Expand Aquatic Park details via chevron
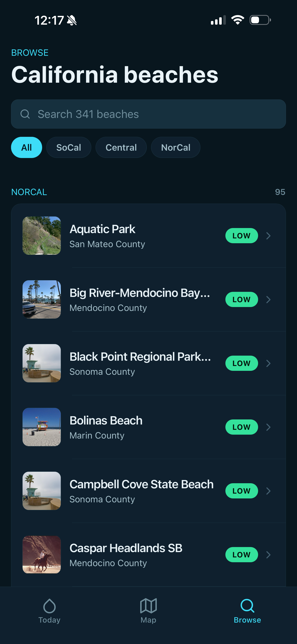297x644 pixels. tap(268, 236)
